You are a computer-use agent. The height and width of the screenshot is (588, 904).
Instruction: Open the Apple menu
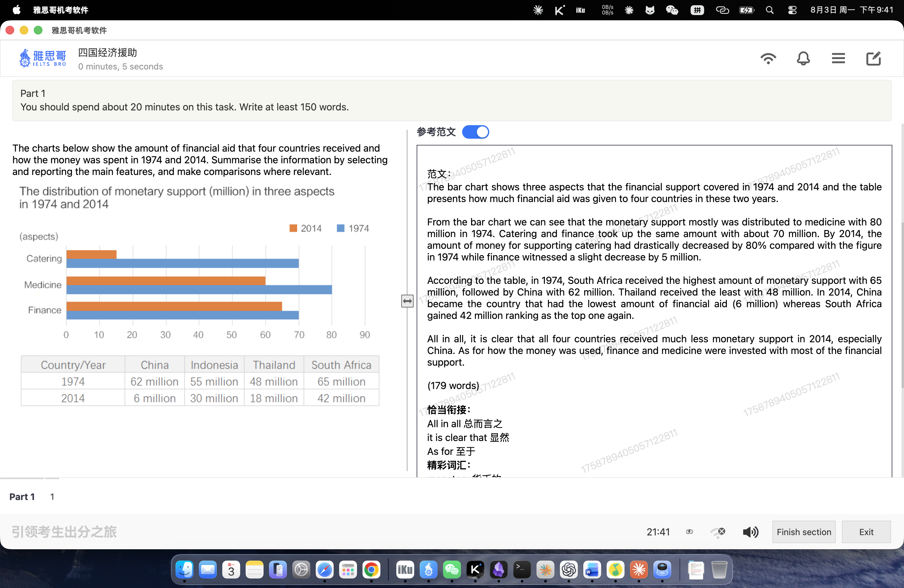pyautogui.click(x=17, y=10)
